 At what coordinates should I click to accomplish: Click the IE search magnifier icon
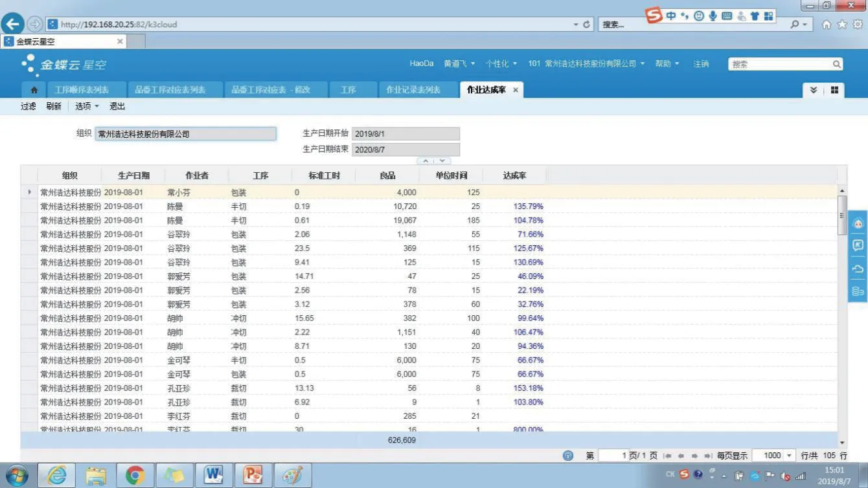point(795,25)
